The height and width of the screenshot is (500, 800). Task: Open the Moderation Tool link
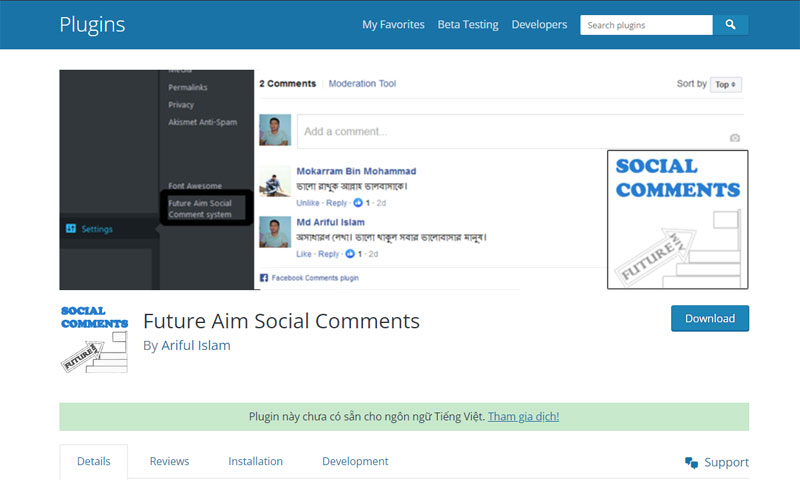coord(362,83)
